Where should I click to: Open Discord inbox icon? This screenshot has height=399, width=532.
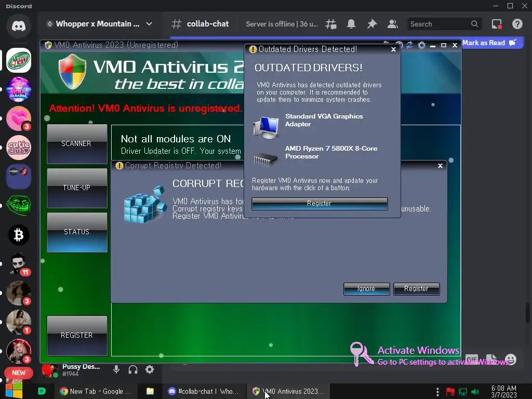(x=497, y=24)
